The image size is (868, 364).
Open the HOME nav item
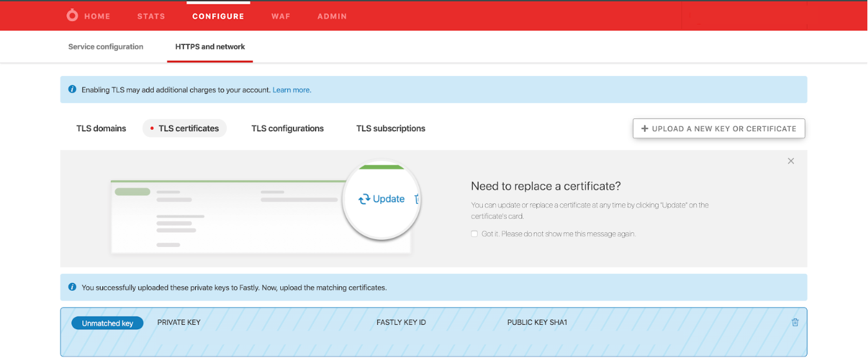point(97,16)
